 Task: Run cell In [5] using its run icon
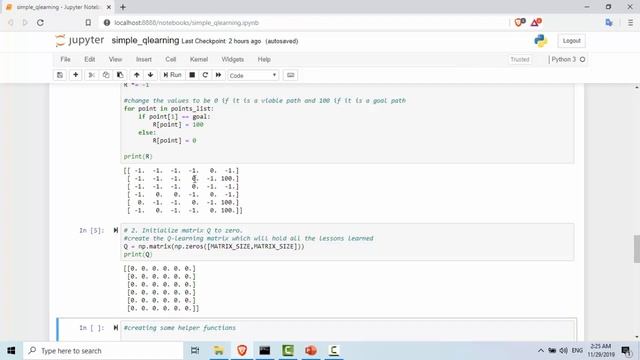pos(116,231)
